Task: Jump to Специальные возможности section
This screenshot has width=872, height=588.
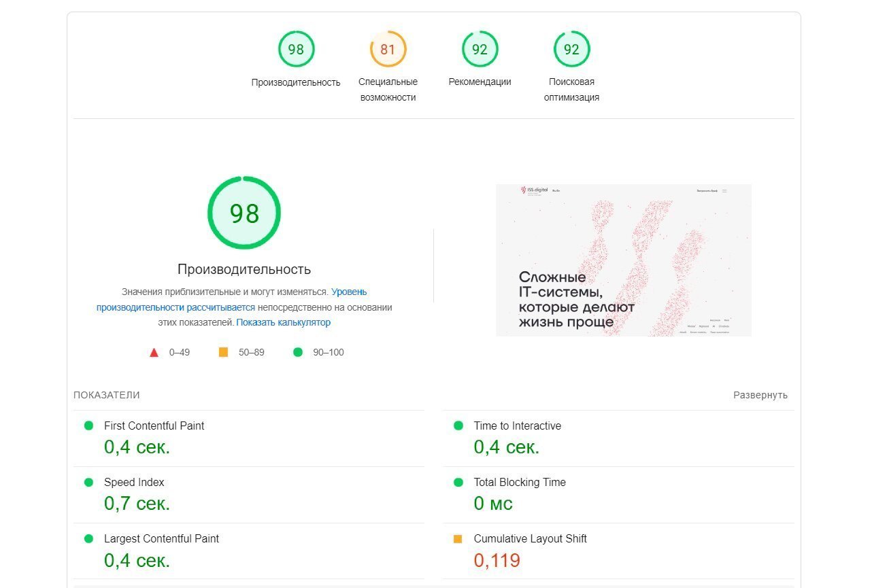Action: 388,89
